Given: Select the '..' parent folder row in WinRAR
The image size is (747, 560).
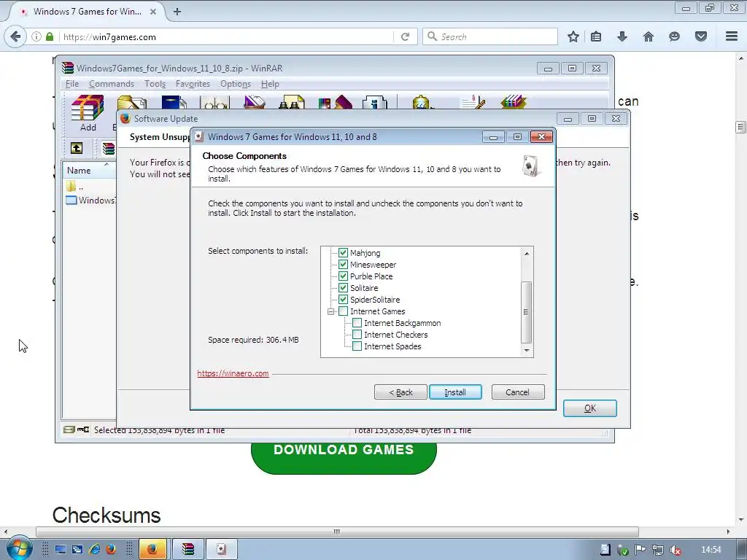Looking at the screenshot, I should pos(90,187).
